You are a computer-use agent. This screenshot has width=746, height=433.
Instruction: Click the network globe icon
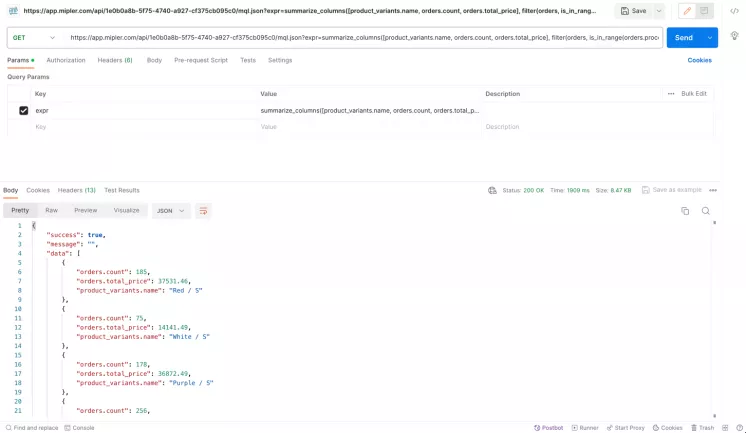(x=492, y=190)
